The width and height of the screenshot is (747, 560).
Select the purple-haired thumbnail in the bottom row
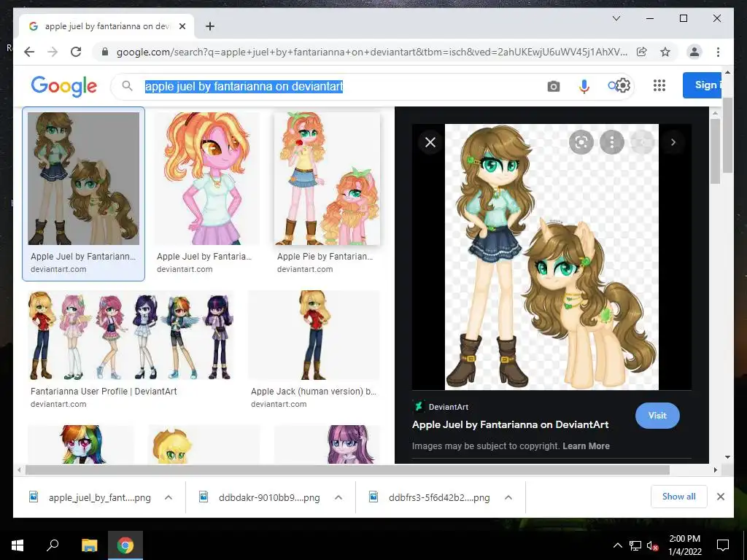point(327,444)
